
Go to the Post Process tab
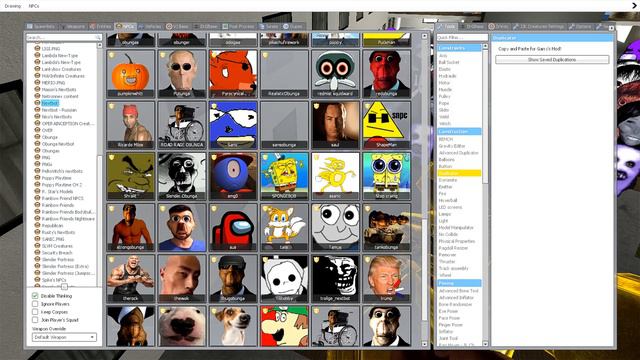tap(239, 27)
